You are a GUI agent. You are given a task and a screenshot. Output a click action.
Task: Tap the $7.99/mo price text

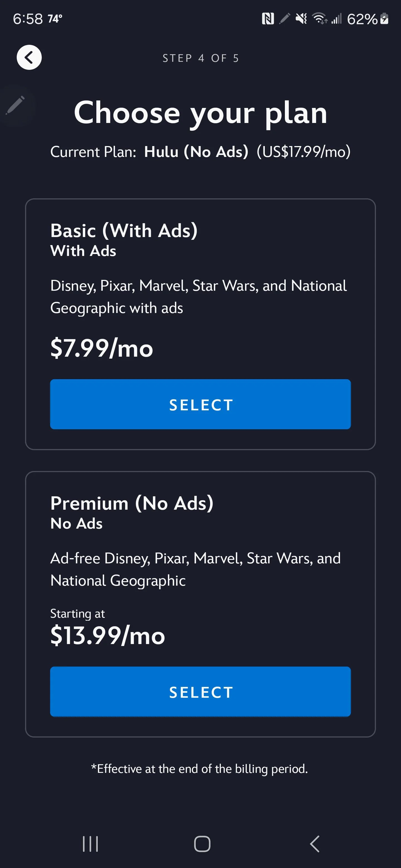coord(101,349)
